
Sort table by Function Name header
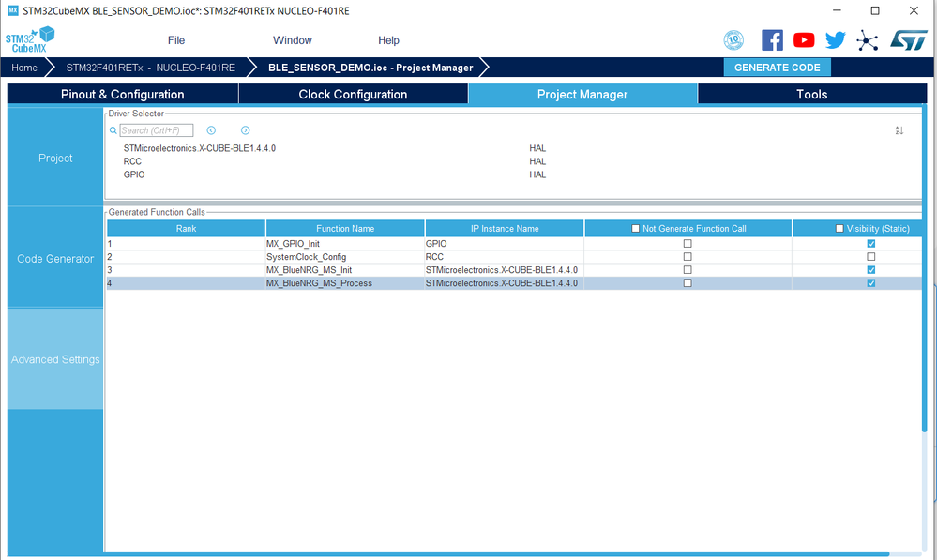(345, 228)
